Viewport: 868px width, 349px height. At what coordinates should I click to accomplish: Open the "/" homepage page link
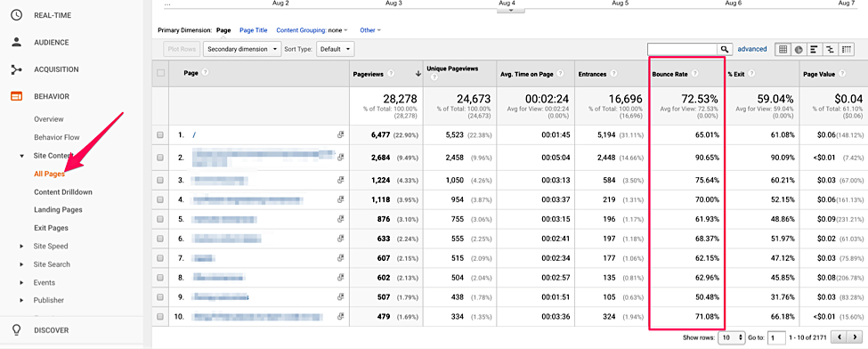[x=194, y=134]
